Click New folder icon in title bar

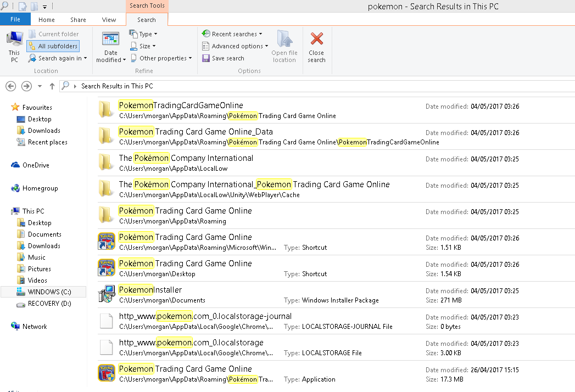point(34,6)
